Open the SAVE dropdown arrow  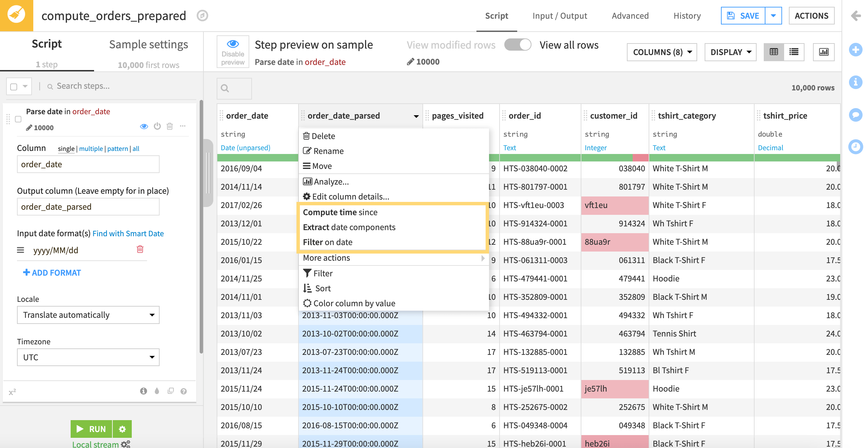pos(773,16)
